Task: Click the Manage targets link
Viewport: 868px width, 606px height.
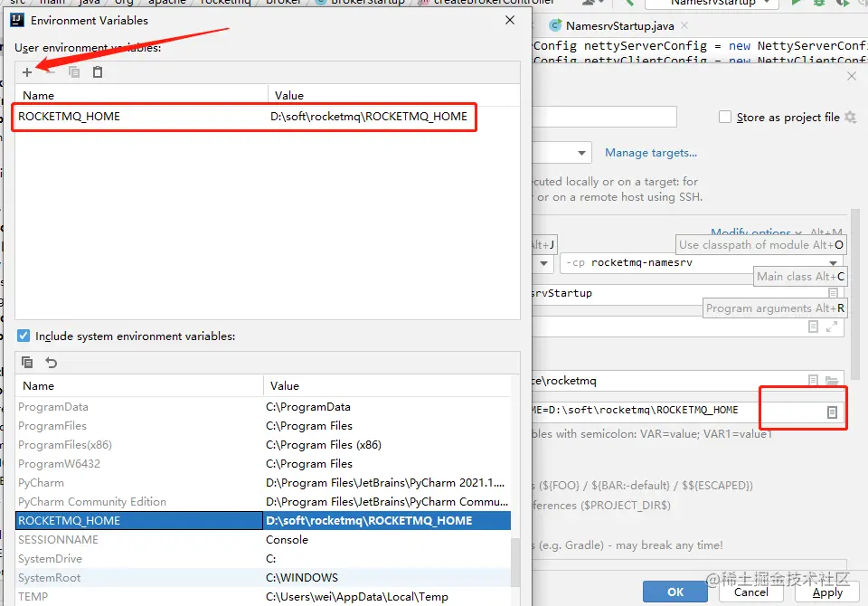Action: pos(650,152)
